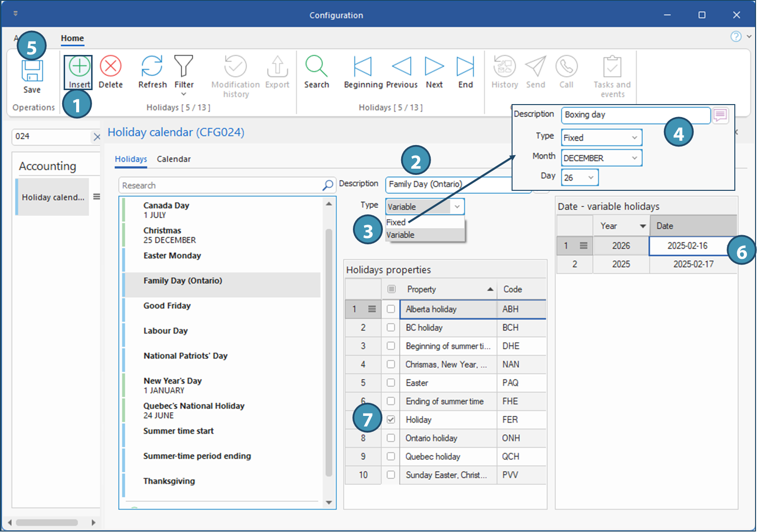Click the Insert holiday icon

click(79, 66)
